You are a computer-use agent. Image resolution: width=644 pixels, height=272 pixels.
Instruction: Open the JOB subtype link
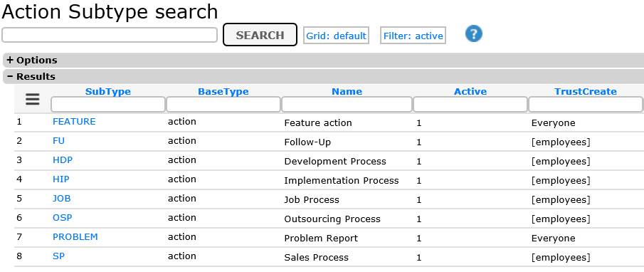62,199
